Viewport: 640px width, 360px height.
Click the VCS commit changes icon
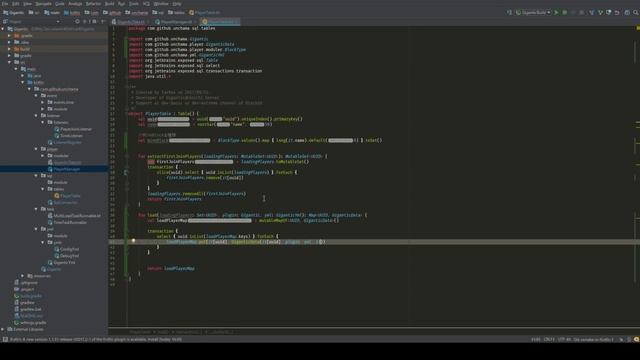[x=600, y=13]
